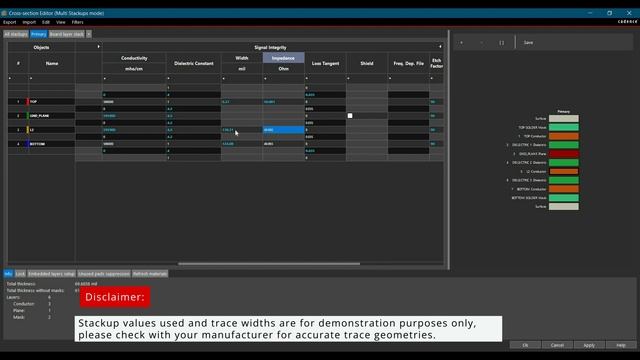Click the GND_PLANE Plane red swatch
The height and width of the screenshot is (360, 640).
(564, 154)
